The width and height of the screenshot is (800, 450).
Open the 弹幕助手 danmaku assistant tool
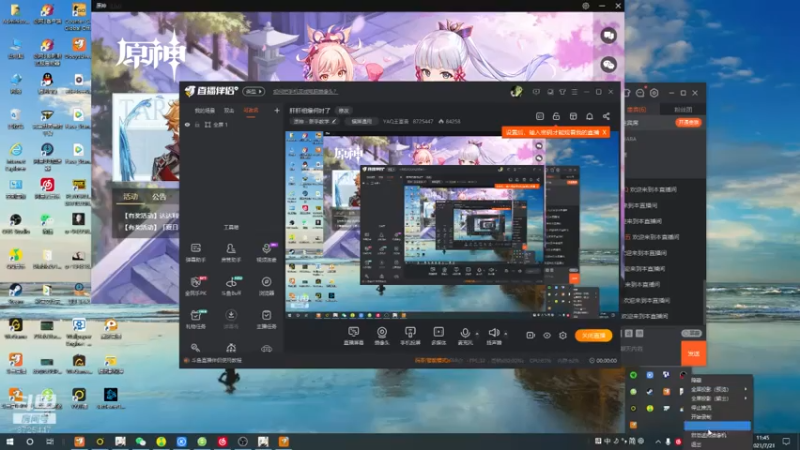click(x=196, y=253)
